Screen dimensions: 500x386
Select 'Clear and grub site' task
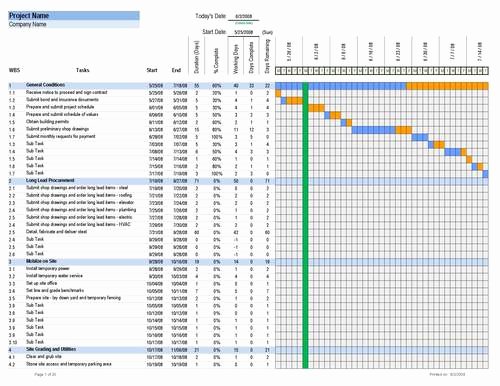click(x=44, y=357)
